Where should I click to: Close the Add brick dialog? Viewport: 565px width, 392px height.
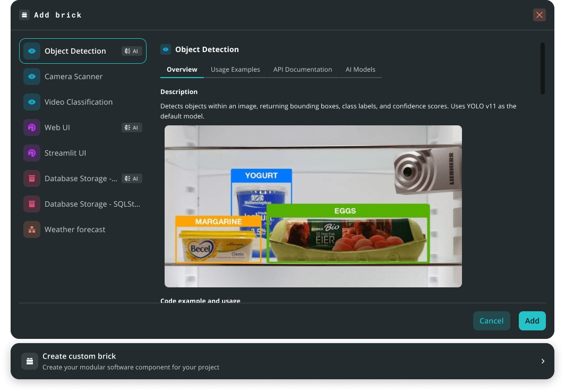tap(540, 15)
